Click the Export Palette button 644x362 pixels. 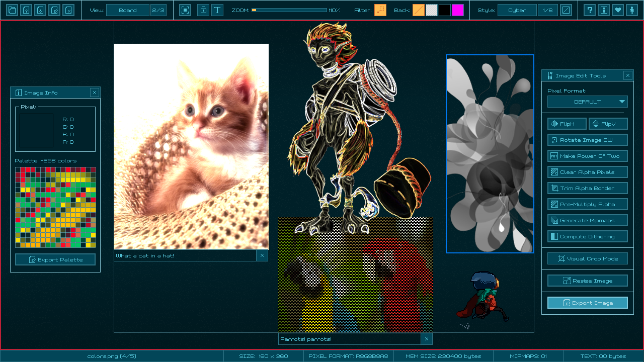pyautogui.click(x=55, y=259)
